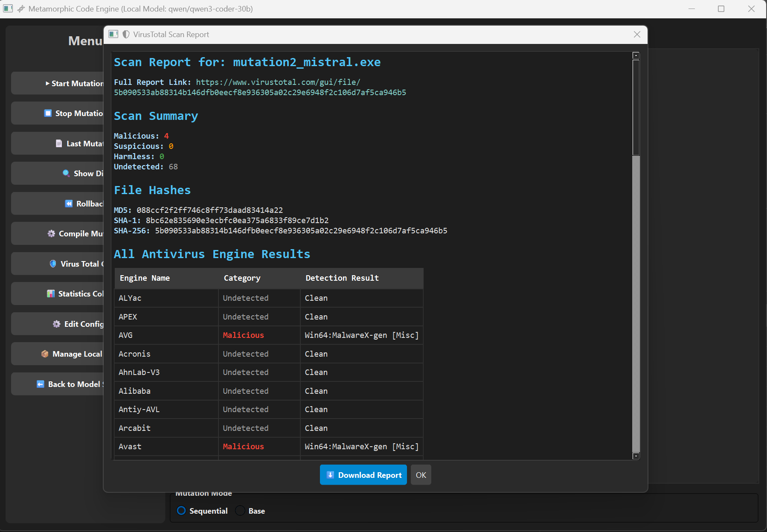Open the Last Mutation menu entry
Image resolution: width=767 pixels, height=532 pixels.
tap(58, 143)
